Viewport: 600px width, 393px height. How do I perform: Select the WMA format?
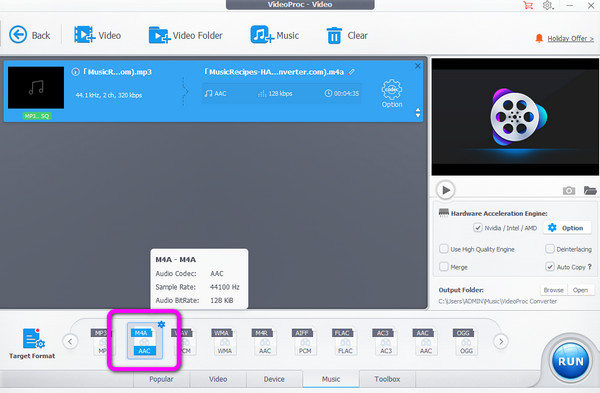coord(224,342)
